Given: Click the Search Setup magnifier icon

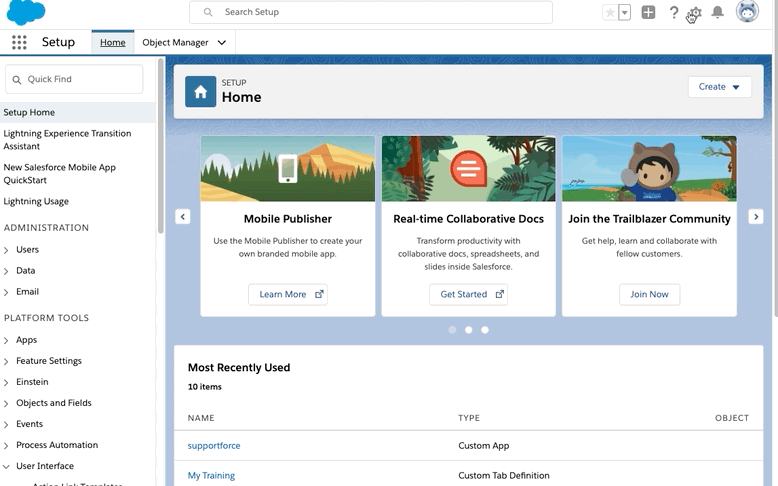Looking at the screenshot, I should [208, 12].
